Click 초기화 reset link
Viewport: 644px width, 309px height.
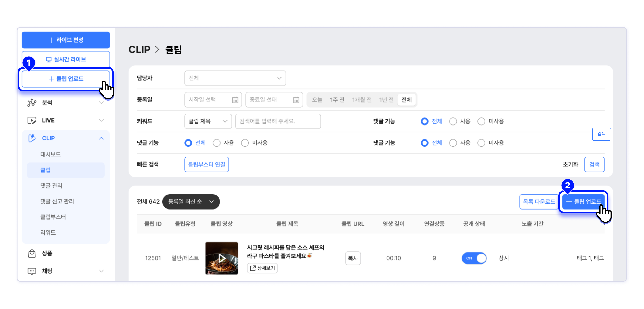coord(570,165)
